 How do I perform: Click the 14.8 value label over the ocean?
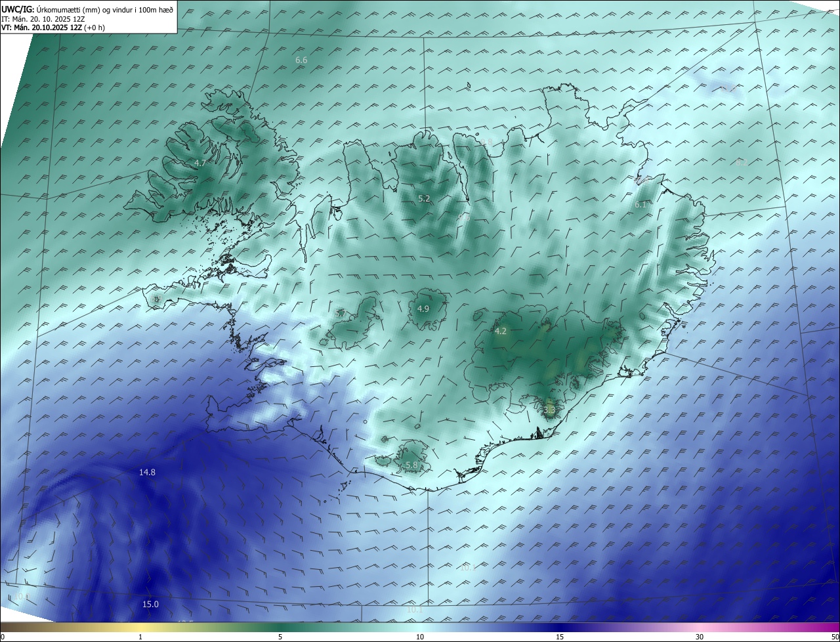pos(147,473)
